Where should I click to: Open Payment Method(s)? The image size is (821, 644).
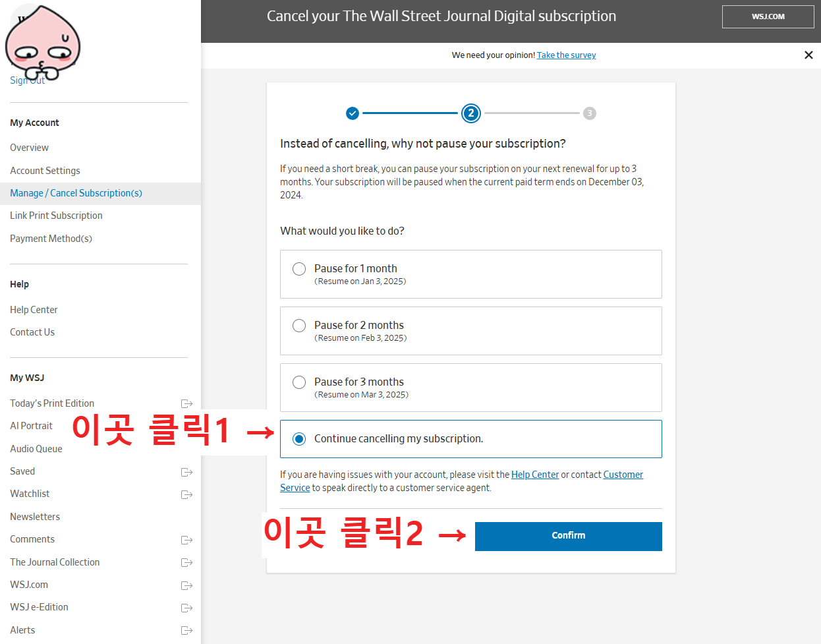[x=51, y=239]
